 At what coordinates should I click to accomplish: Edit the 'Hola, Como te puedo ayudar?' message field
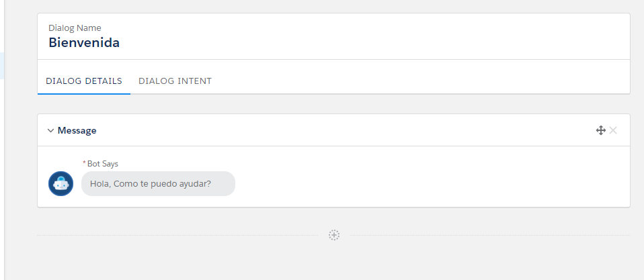(158, 183)
